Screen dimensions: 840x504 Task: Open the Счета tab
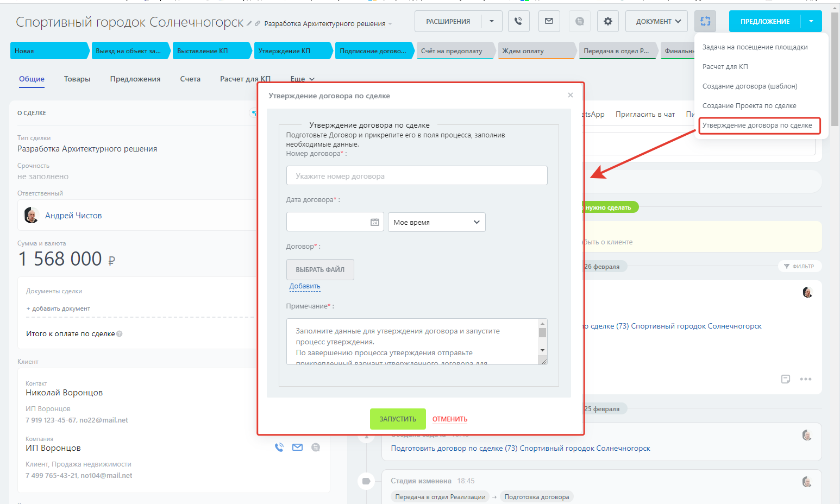click(190, 79)
